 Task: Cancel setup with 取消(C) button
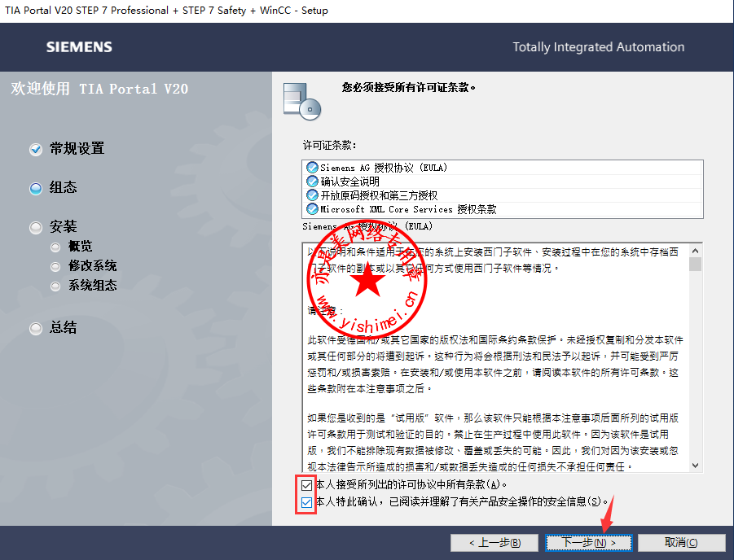click(x=682, y=543)
